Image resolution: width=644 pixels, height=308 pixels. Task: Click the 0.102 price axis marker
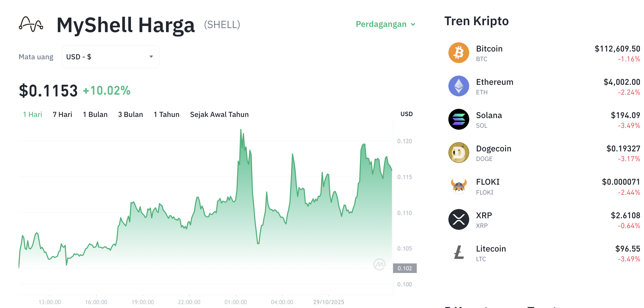tap(405, 268)
